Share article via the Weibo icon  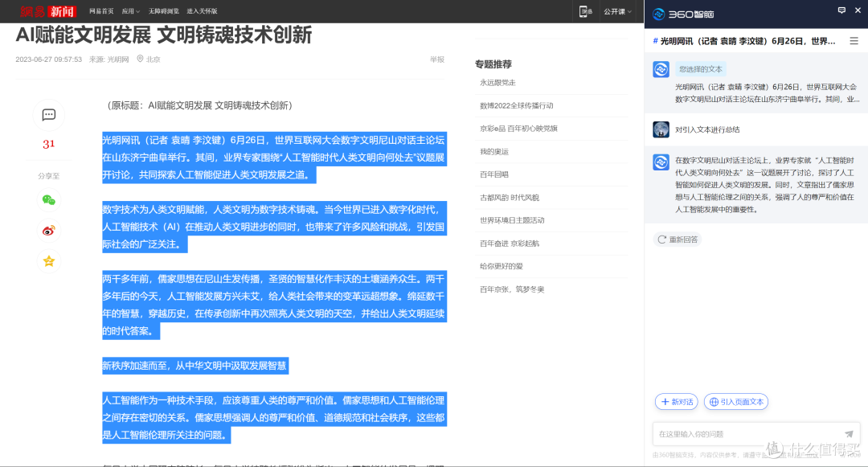pyautogui.click(x=49, y=230)
